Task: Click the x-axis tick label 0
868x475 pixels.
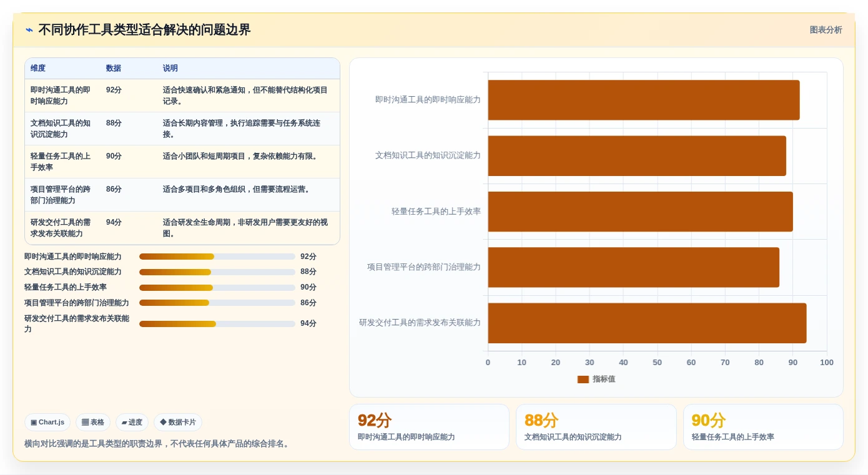Action: (488, 363)
